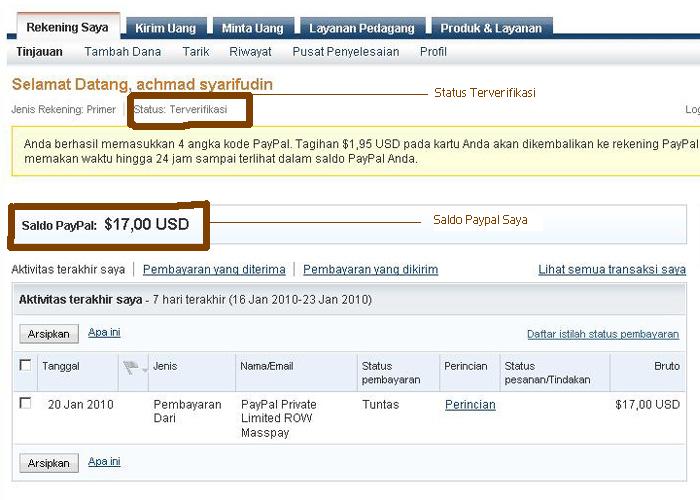Click the Nama/Email column header
The height and width of the screenshot is (500, 700).
[x=267, y=366]
